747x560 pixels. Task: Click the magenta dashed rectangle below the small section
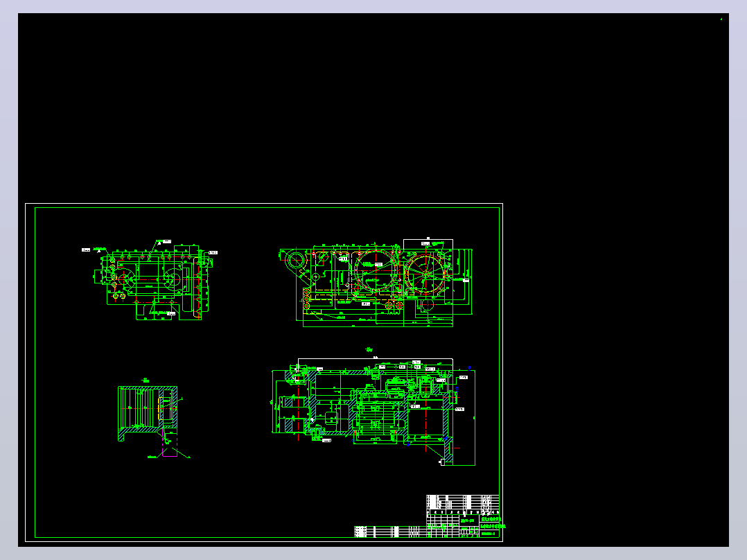(170, 442)
